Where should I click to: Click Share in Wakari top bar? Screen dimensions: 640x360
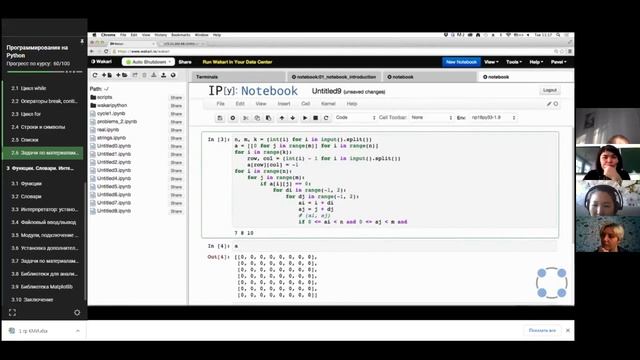(x=185, y=62)
